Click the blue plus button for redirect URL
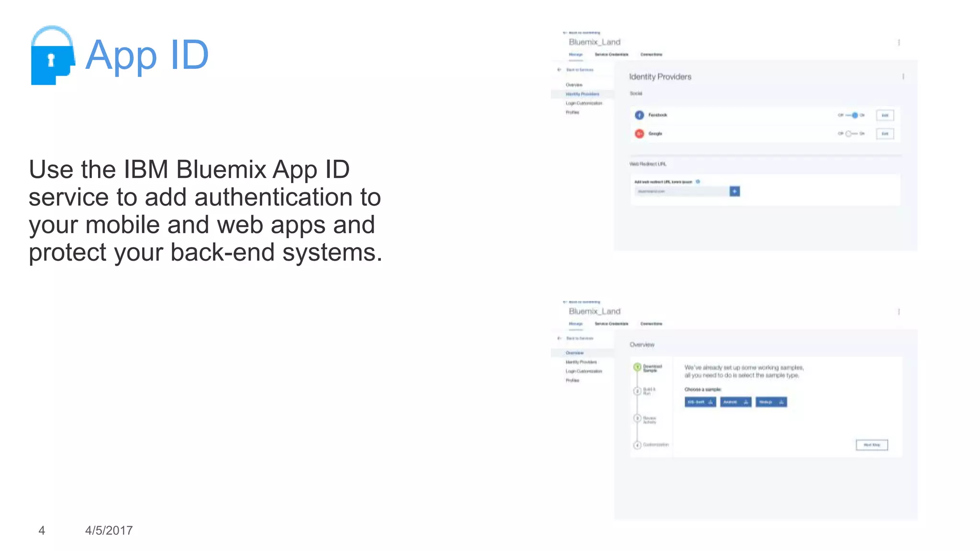980x551 pixels. 735,191
